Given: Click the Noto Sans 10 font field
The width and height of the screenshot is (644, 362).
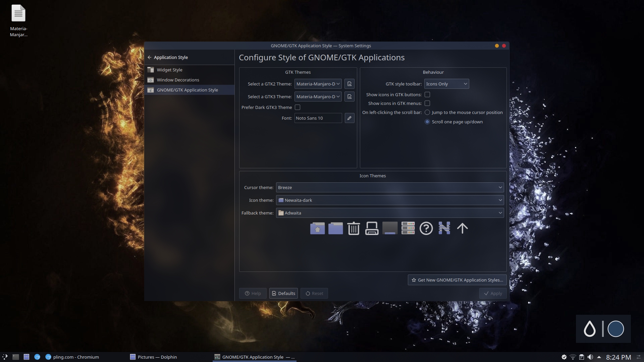Looking at the screenshot, I should pyautogui.click(x=318, y=118).
